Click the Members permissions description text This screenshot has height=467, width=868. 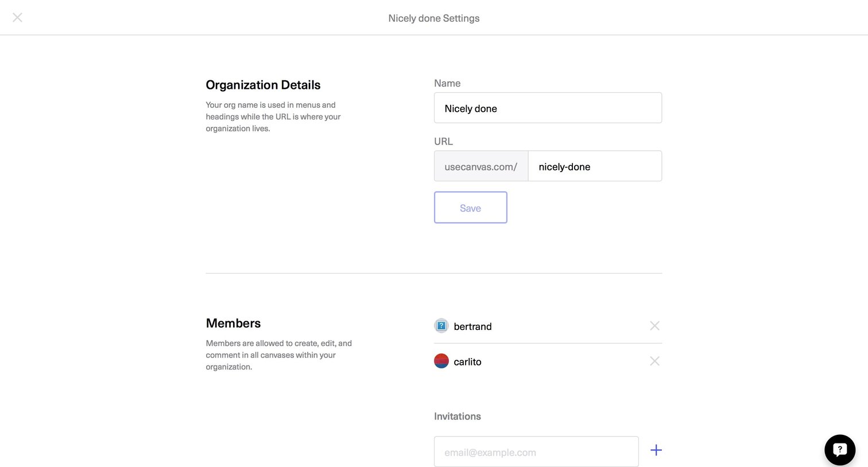pos(279,355)
